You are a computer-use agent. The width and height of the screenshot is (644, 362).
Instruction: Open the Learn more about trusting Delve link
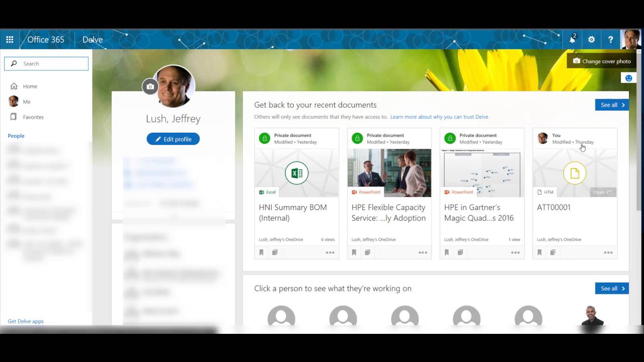439,117
